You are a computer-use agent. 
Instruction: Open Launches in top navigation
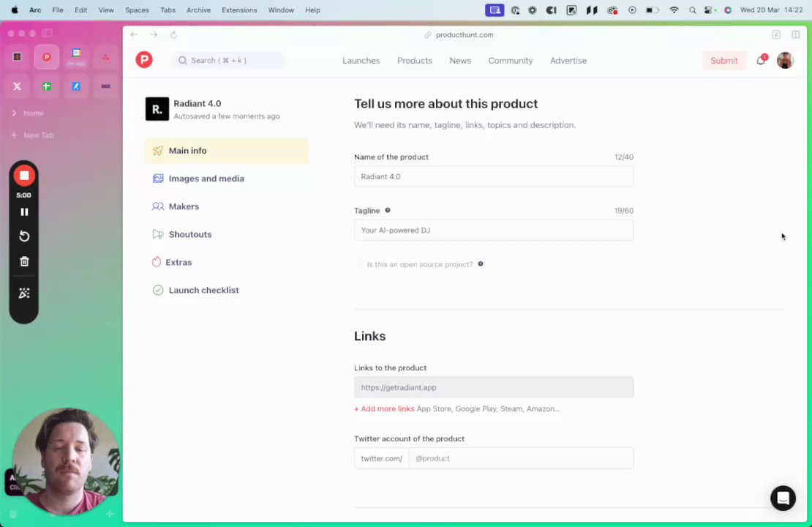pyautogui.click(x=361, y=61)
